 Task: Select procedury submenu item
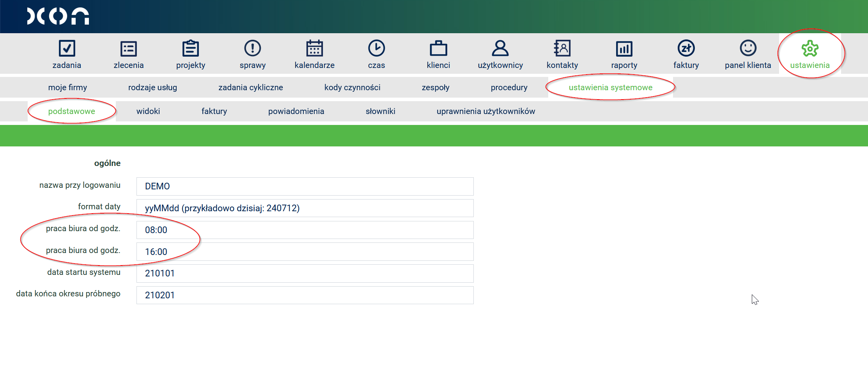click(509, 87)
